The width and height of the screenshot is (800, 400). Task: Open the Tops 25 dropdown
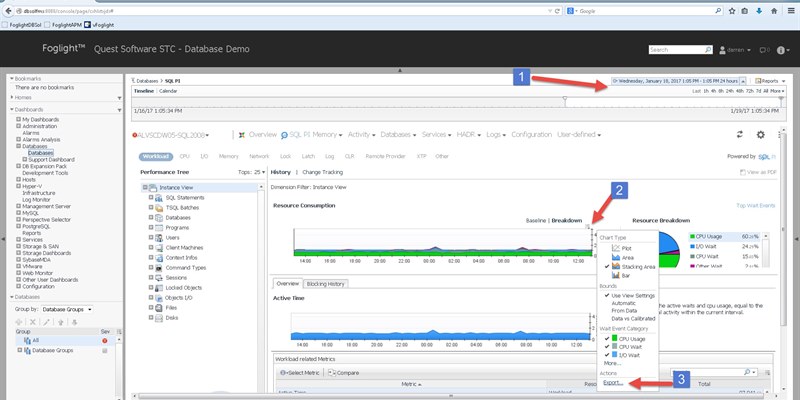(x=252, y=172)
